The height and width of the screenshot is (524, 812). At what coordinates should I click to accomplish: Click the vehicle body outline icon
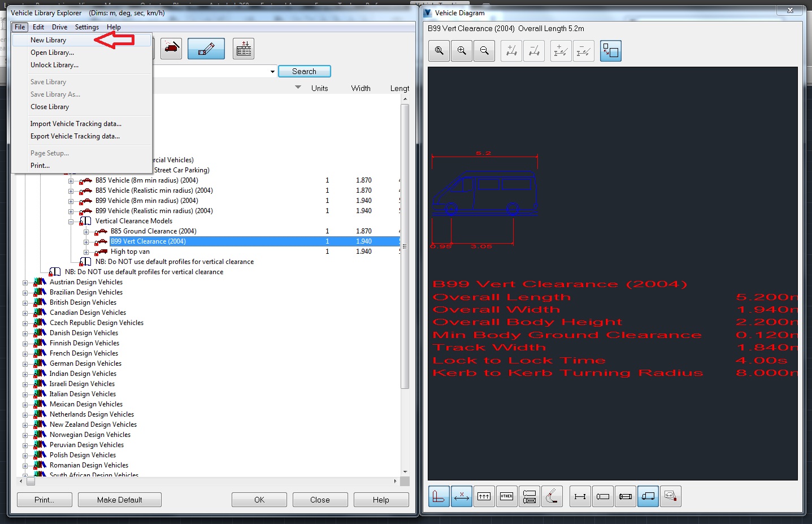[603, 496]
